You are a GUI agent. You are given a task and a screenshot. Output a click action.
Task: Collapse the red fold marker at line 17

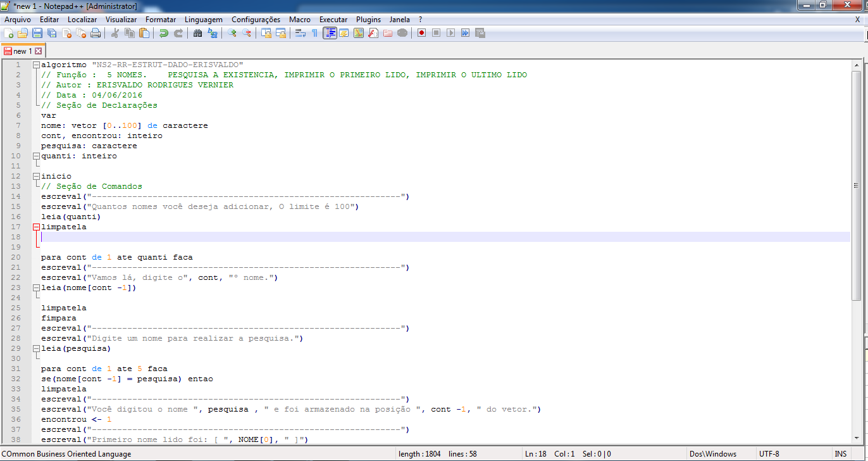tap(36, 227)
